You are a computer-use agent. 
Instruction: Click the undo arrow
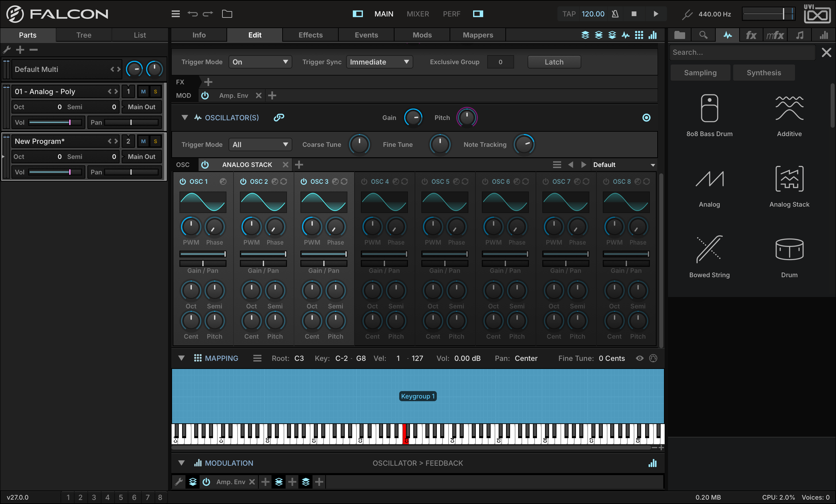point(193,14)
